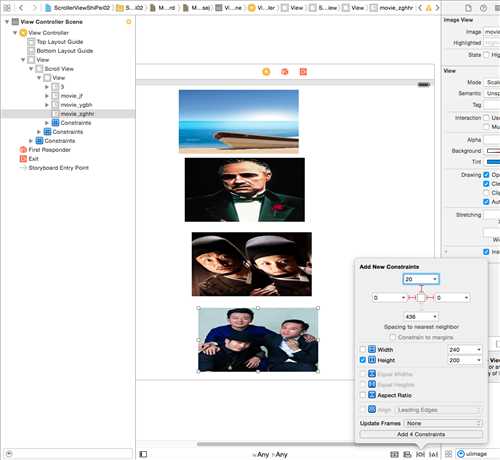
Task: Select movie_jf in document outline
Action: coord(72,96)
